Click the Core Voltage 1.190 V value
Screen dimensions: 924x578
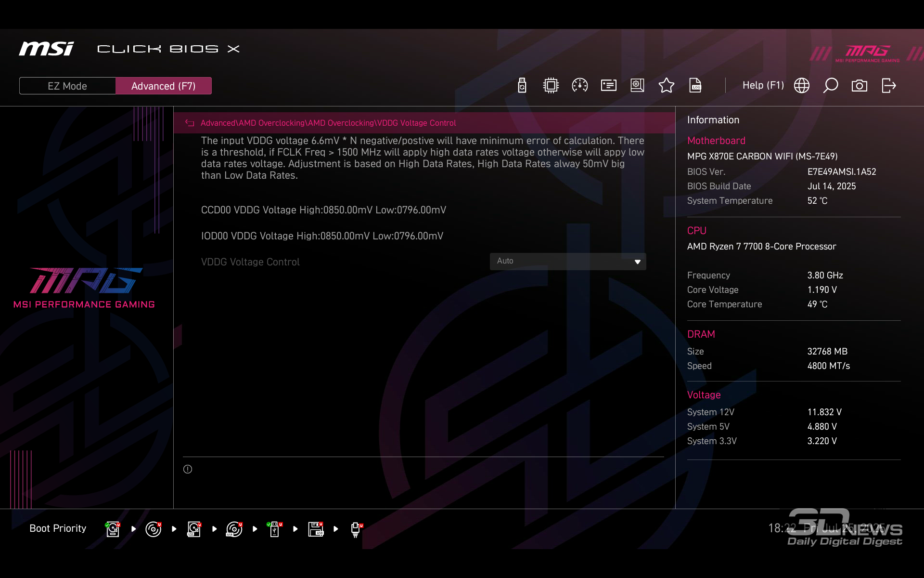click(822, 290)
